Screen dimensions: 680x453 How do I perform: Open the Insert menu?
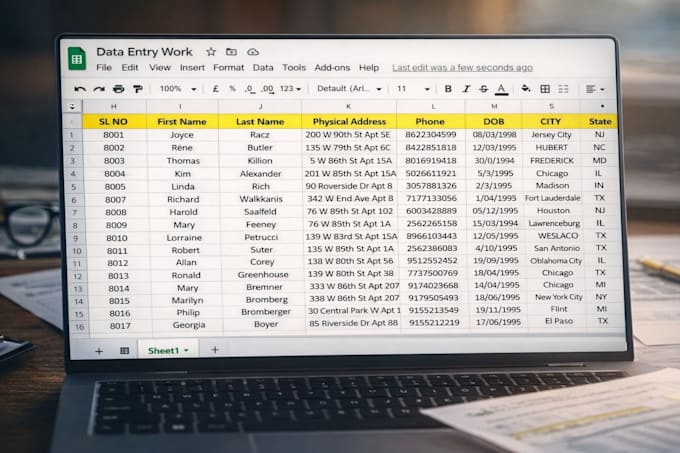point(192,68)
